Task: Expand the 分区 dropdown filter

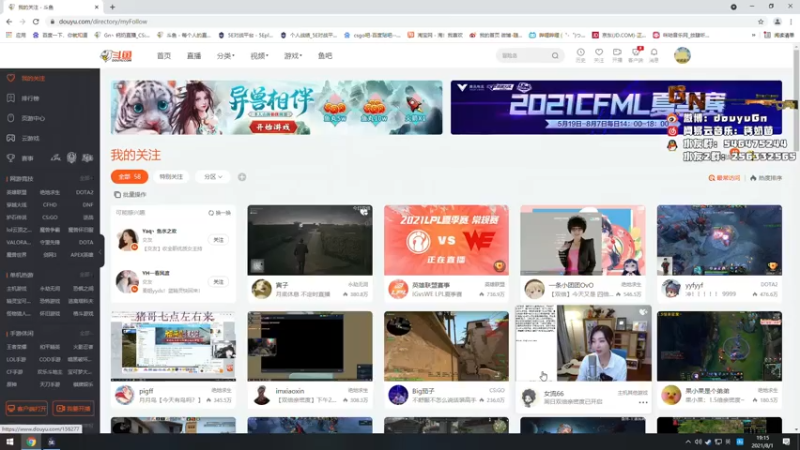Action: click(213, 177)
